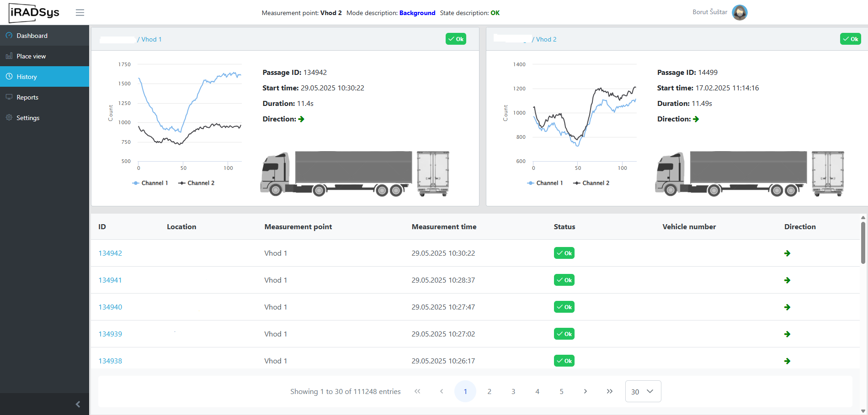Click the table's vertical scrollbar
The image size is (868, 415).
(x=863, y=243)
